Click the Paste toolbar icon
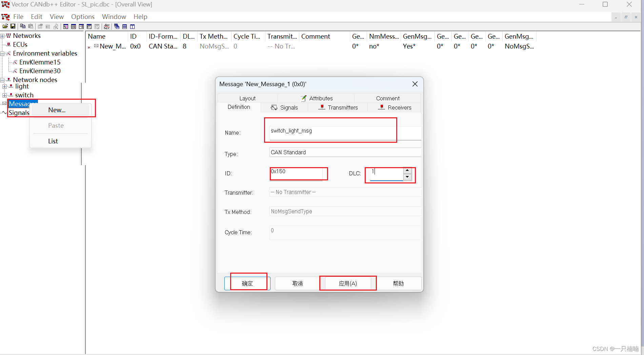644x355 pixels. (x=31, y=26)
